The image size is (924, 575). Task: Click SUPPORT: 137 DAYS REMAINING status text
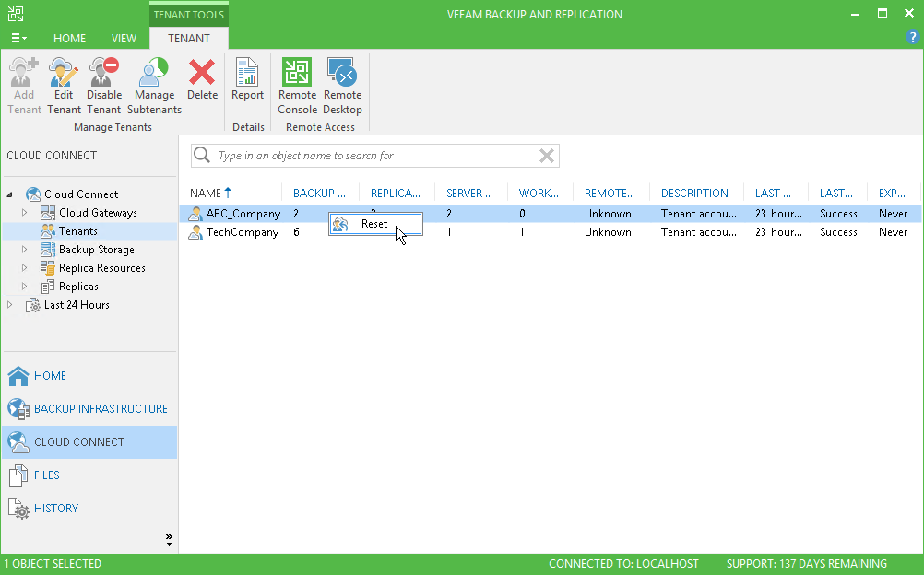(x=806, y=564)
